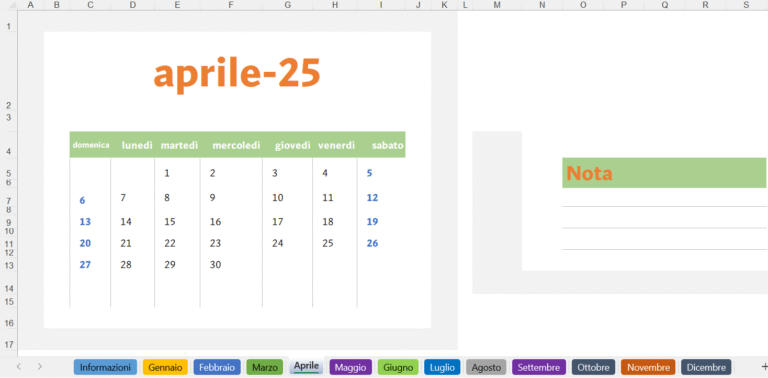Click calendar day 16
Image resolution: width=768 pixels, height=378 pixels.
[216, 222]
